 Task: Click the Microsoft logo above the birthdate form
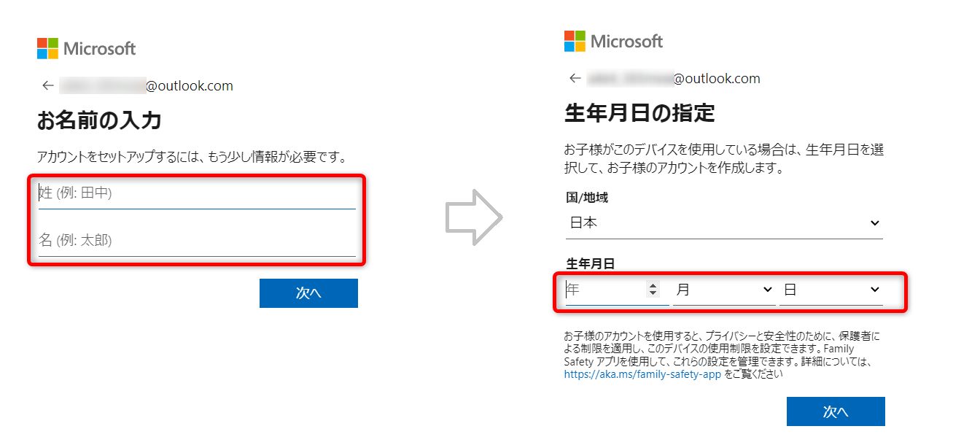[x=613, y=42]
